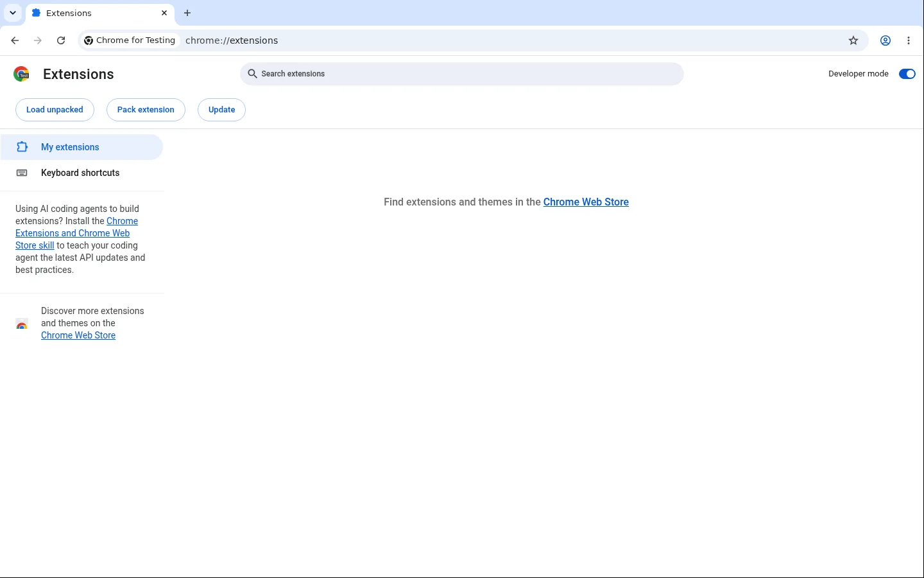The width and height of the screenshot is (924, 578).
Task: Open the profile account icon
Action: pyautogui.click(x=886, y=40)
